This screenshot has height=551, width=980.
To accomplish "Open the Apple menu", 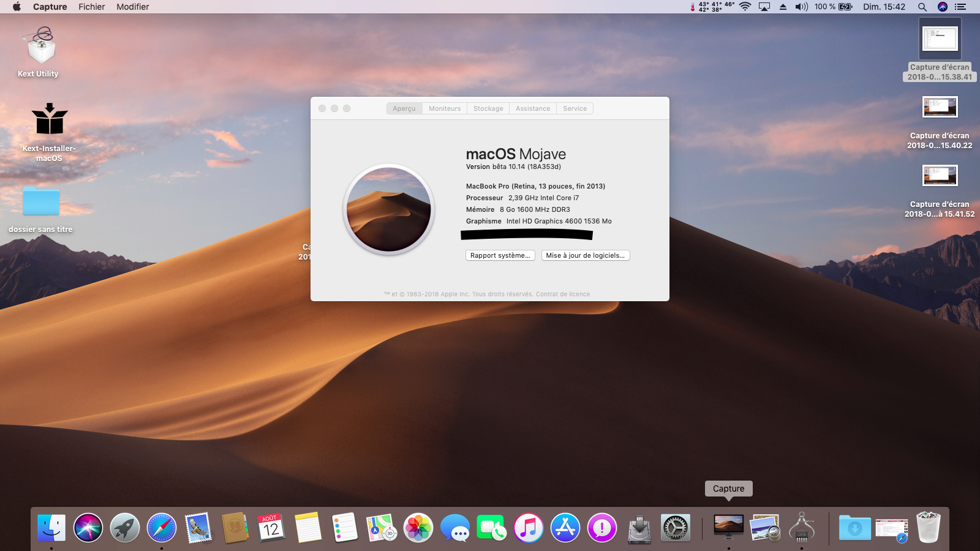I will coord(17,7).
